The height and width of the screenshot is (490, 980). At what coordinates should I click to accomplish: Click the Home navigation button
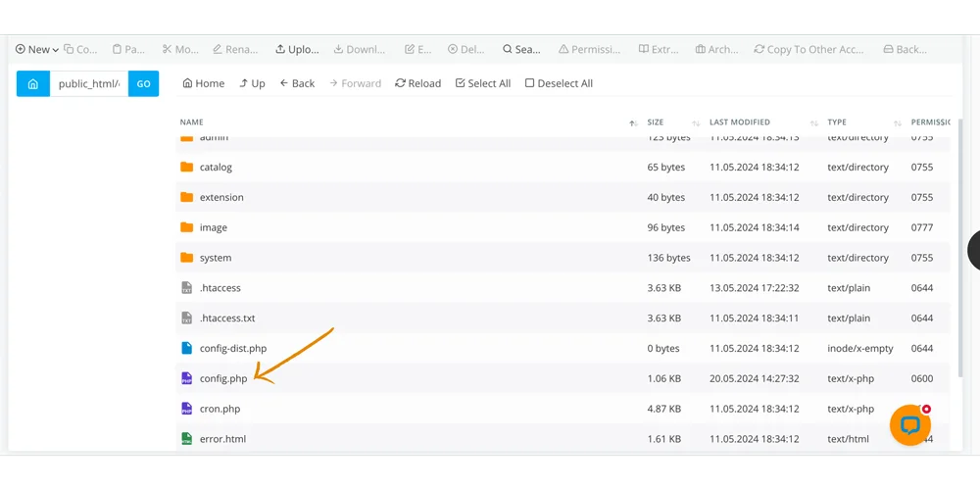[203, 83]
